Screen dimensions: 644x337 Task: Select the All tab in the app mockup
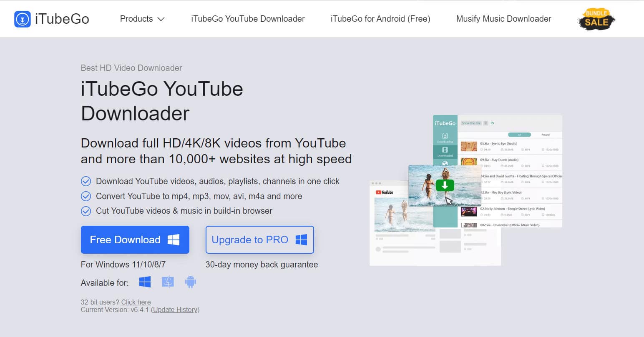click(x=519, y=135)
